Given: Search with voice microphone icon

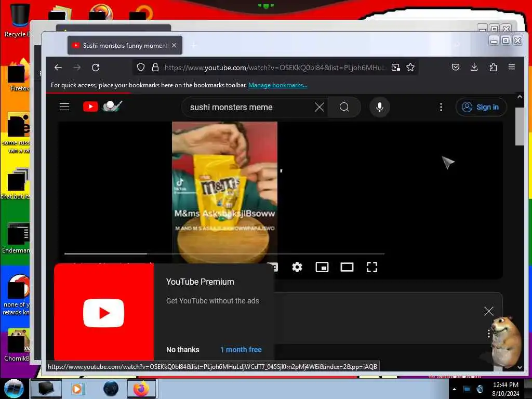Looking at the screenshot, I should point(380,107).
